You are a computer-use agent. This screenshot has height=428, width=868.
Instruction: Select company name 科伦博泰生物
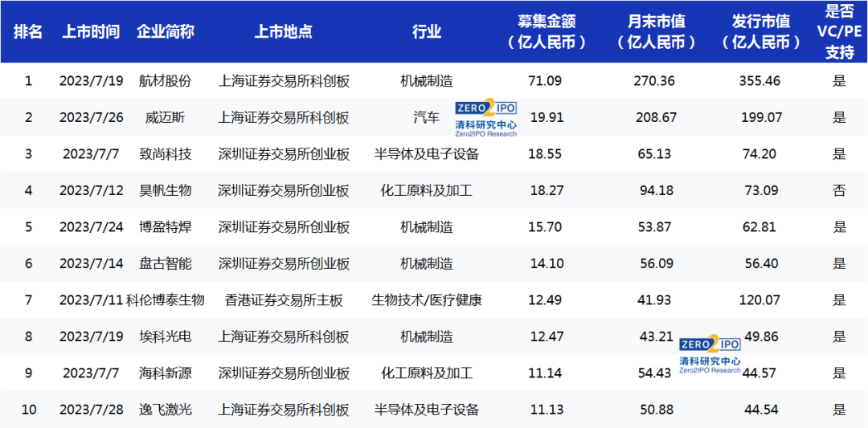point(166,300)
